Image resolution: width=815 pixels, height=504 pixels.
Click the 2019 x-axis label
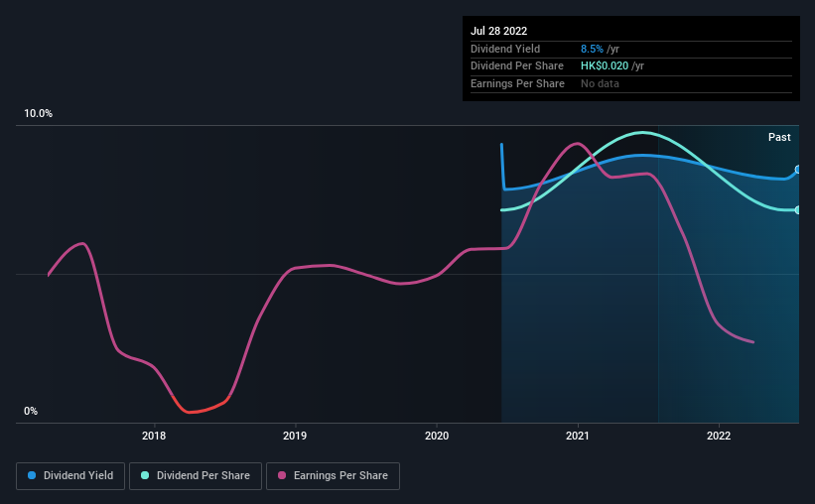(295, 436)
